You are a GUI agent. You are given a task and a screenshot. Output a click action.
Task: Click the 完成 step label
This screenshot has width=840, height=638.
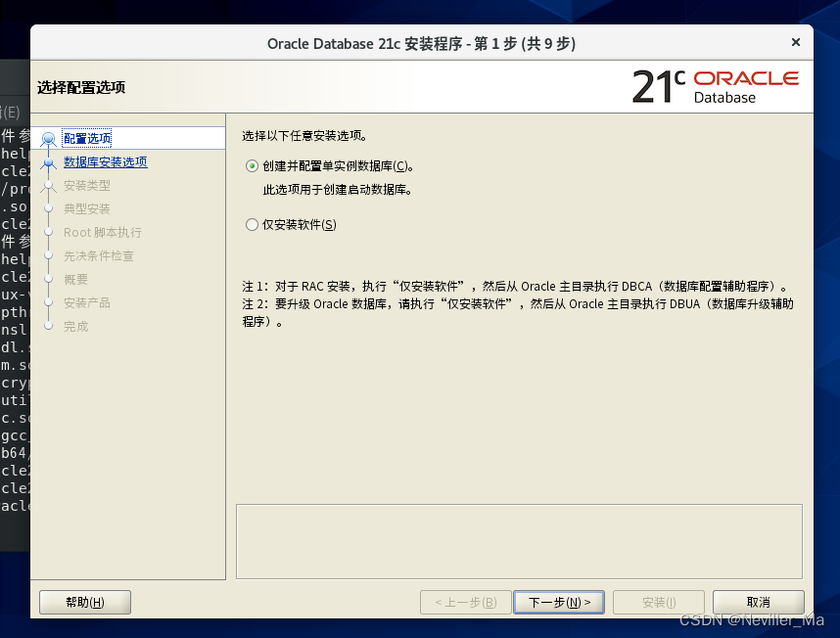pos(75,327)
